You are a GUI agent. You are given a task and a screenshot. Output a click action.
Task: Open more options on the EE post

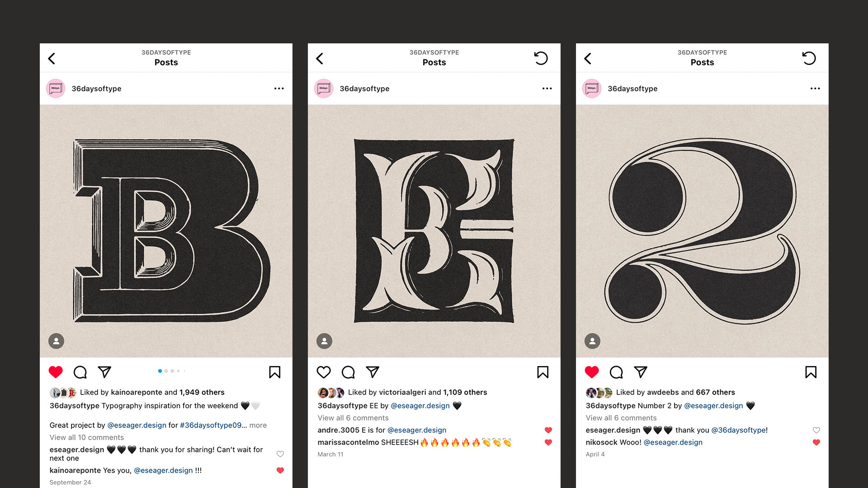coord(547,89)
